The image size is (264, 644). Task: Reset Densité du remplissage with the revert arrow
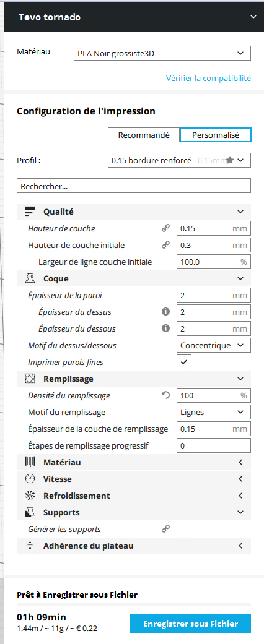click(x=165, y=395)
